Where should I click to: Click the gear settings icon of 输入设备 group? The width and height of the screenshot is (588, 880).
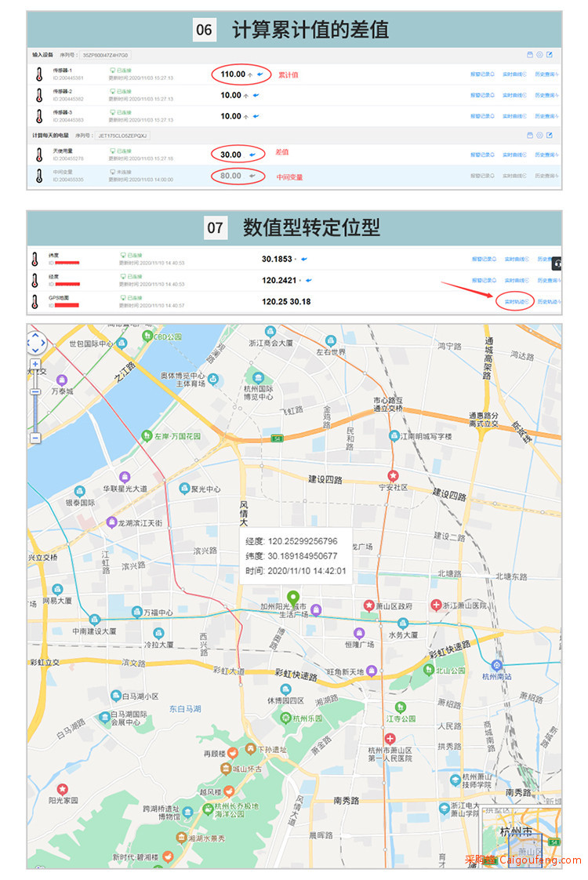coord(539,55)
